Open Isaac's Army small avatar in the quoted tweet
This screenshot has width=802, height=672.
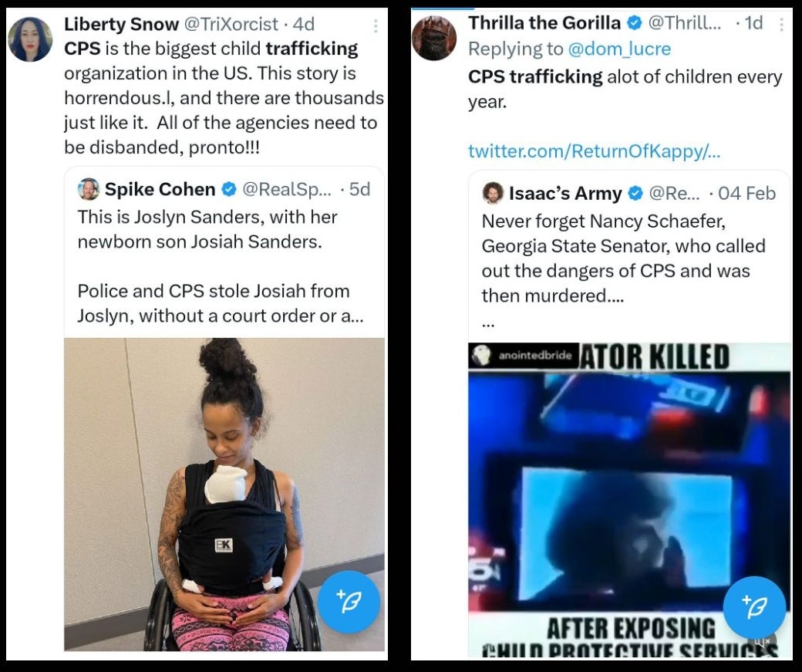pos(493,193)
